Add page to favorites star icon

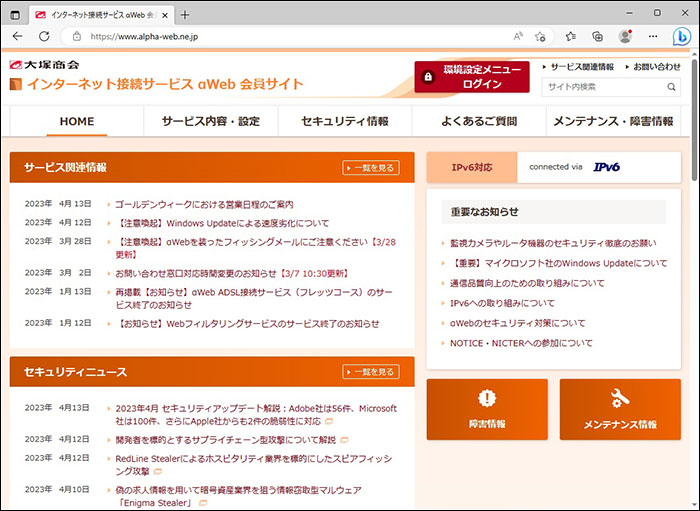[540, 37]
